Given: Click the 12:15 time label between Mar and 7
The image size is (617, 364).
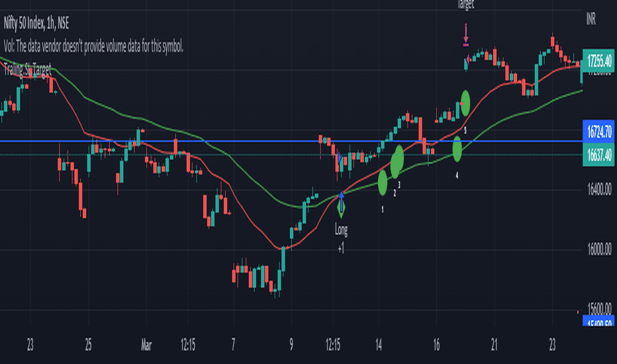Looking at the screenshot, I should (188, 345).
